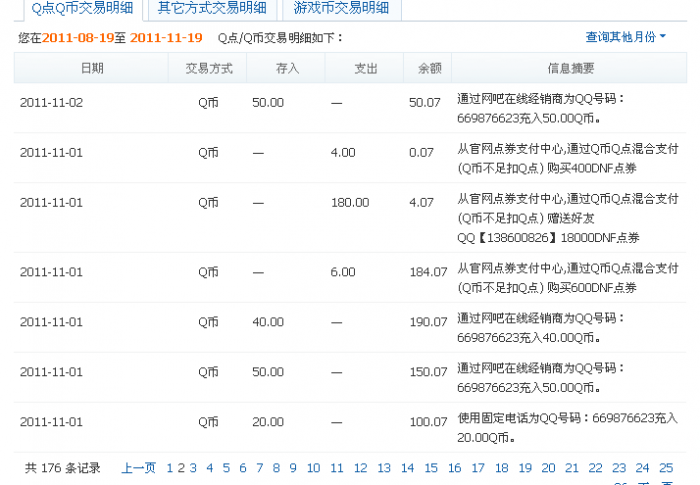Select balance value 4.07

click(421, 203)
